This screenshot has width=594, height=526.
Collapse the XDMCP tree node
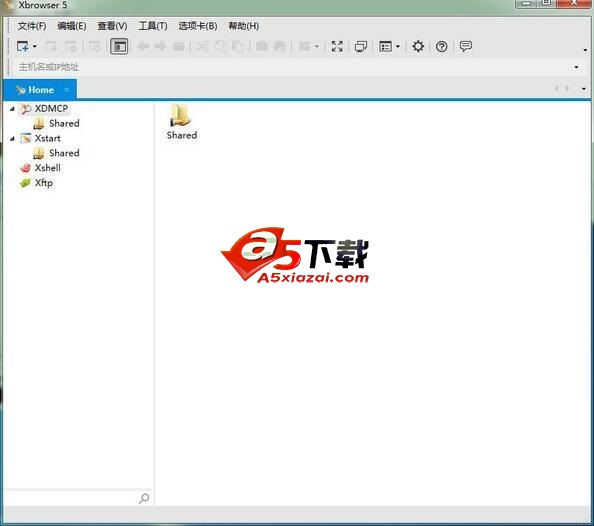click(x=12, y=109)
